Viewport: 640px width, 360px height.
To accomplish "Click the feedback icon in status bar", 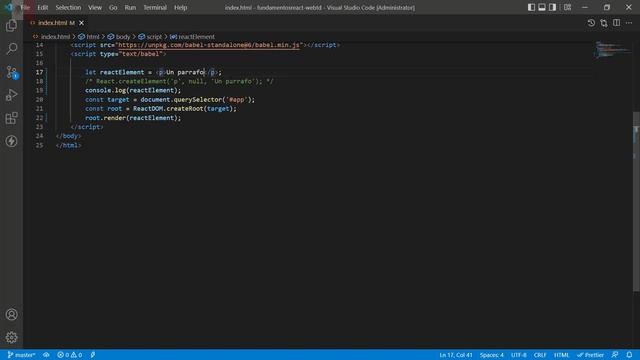I will (615, 355).
